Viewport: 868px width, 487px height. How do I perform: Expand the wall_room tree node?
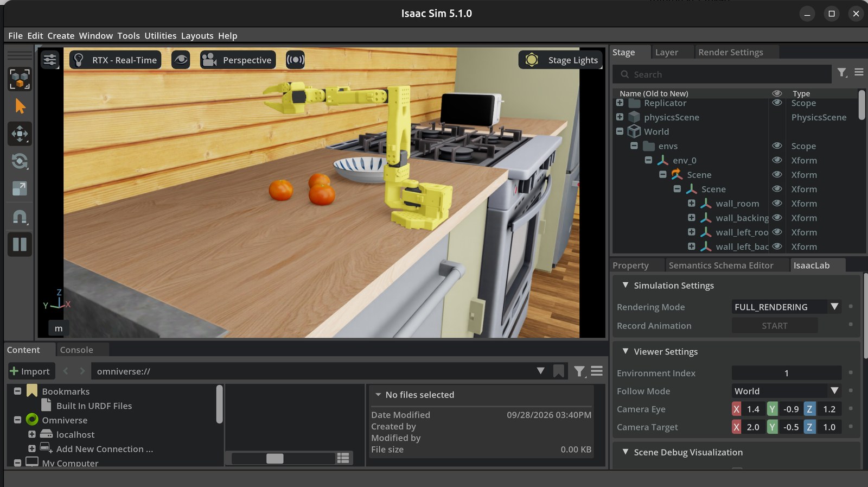point(691,203)
